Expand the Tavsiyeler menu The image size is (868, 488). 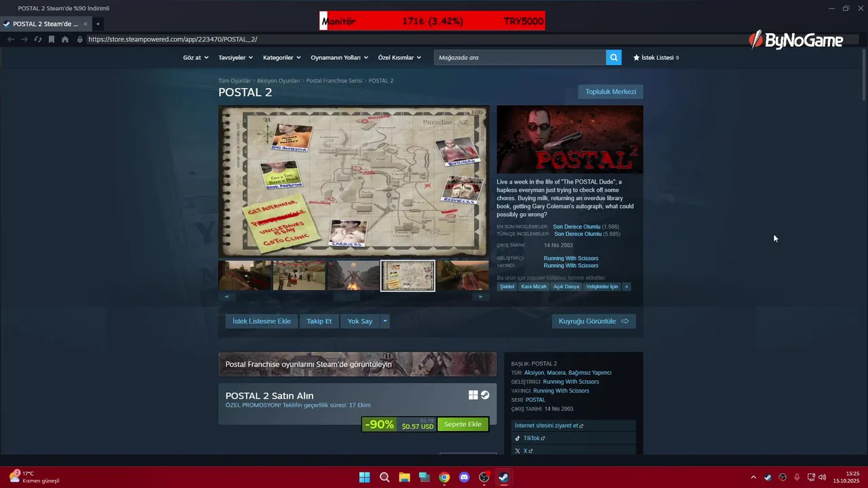click(235, 58)
